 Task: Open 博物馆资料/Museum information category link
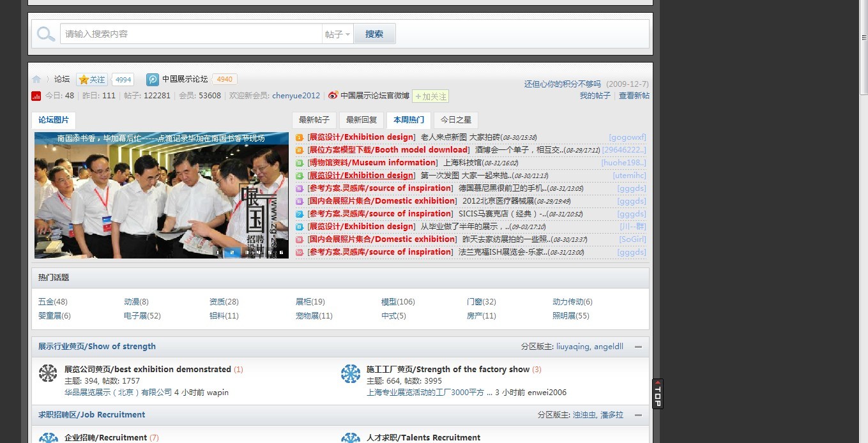(372, 163)
